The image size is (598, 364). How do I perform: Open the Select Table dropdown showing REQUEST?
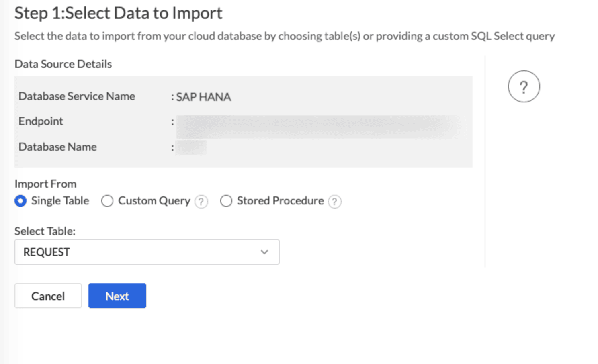147,252
